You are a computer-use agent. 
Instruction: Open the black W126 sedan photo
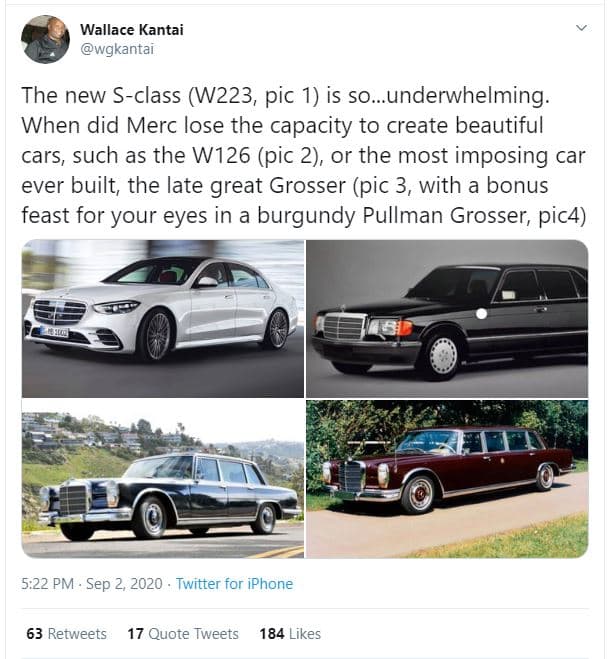click(x=447, y=319)
